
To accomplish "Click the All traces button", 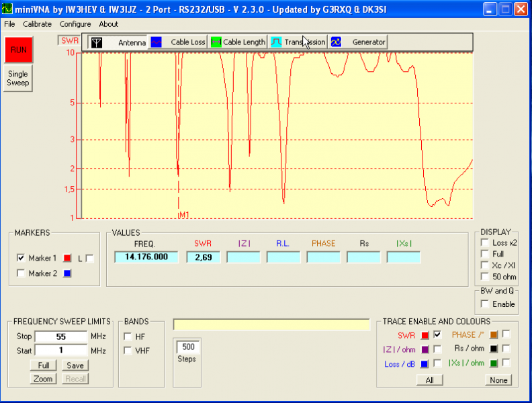I will click(429, 380).
